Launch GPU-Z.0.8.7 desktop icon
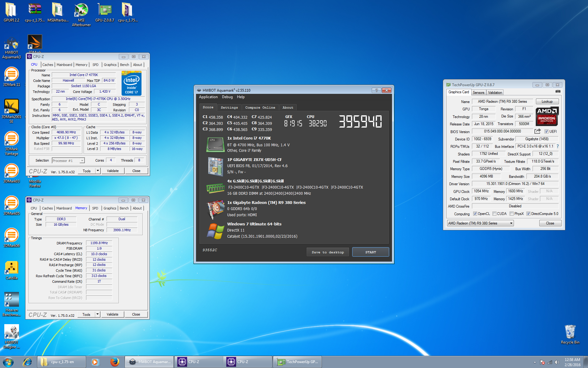This screenshot has width=588, height=368. (x=104, y=12)
